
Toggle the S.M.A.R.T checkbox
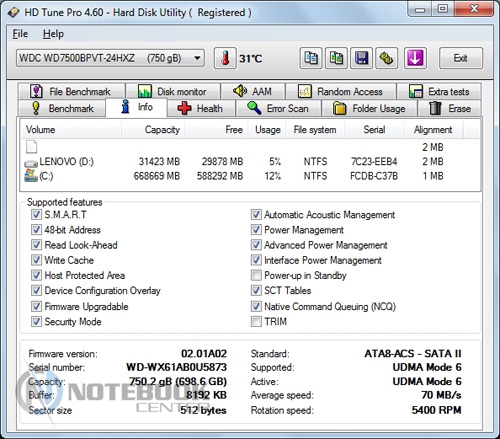click(36, 214)
